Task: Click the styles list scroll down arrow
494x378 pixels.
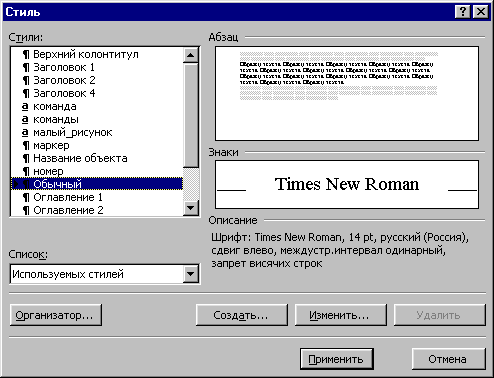Action: [x=191, y=208]
